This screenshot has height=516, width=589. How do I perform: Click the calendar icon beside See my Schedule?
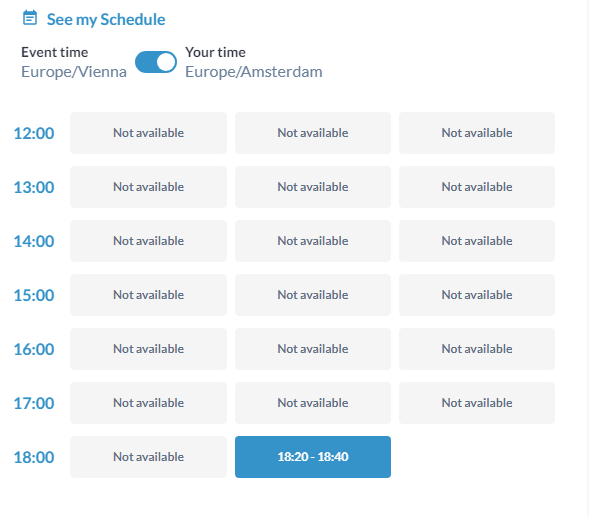click(30, 18)
